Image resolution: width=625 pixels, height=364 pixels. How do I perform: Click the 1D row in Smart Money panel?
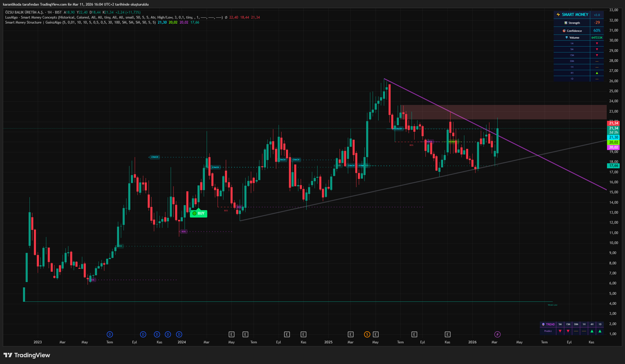click(579, 79)
